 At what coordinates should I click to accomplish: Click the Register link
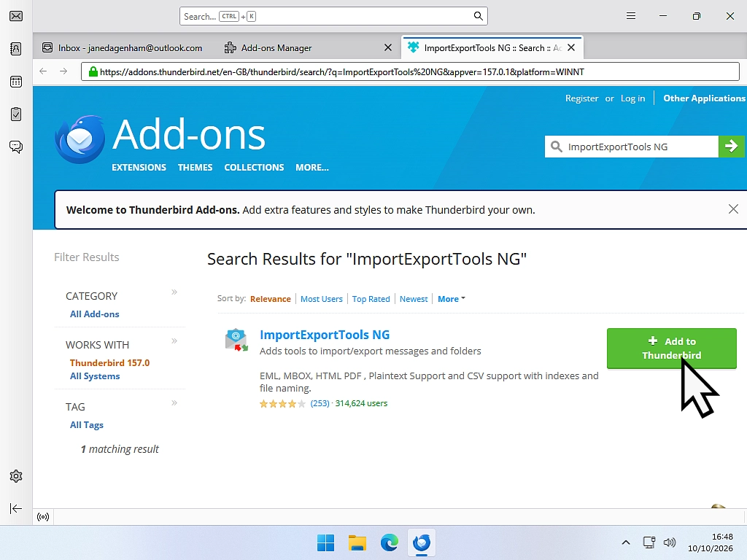(x=581, y=98)
